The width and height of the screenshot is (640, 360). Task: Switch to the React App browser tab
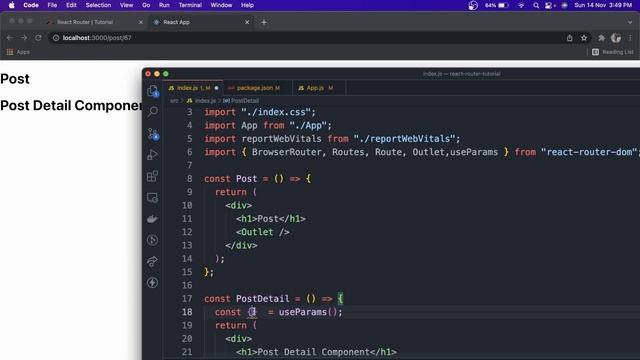(201, 22)
